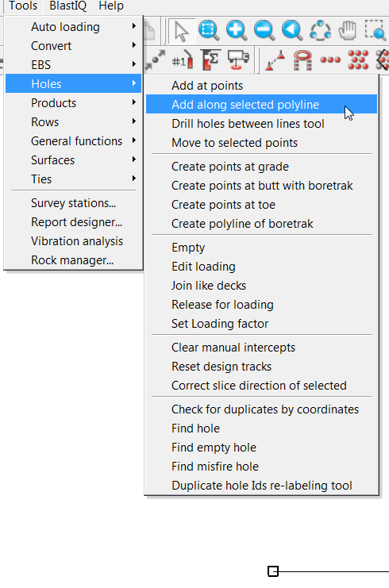Image resolution: width=389 pixels, height=588 pixels.
Task: Activate the zoom window magnifier tool
Action: [209, 30]
